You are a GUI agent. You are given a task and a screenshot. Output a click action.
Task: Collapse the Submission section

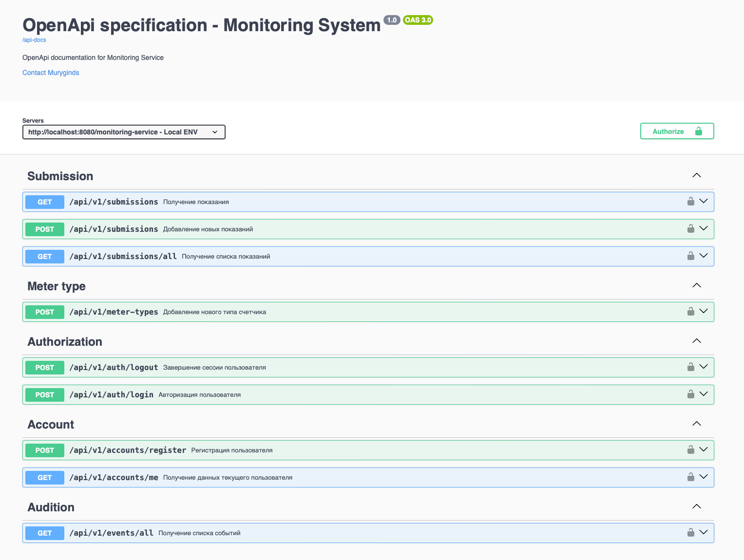697,175
